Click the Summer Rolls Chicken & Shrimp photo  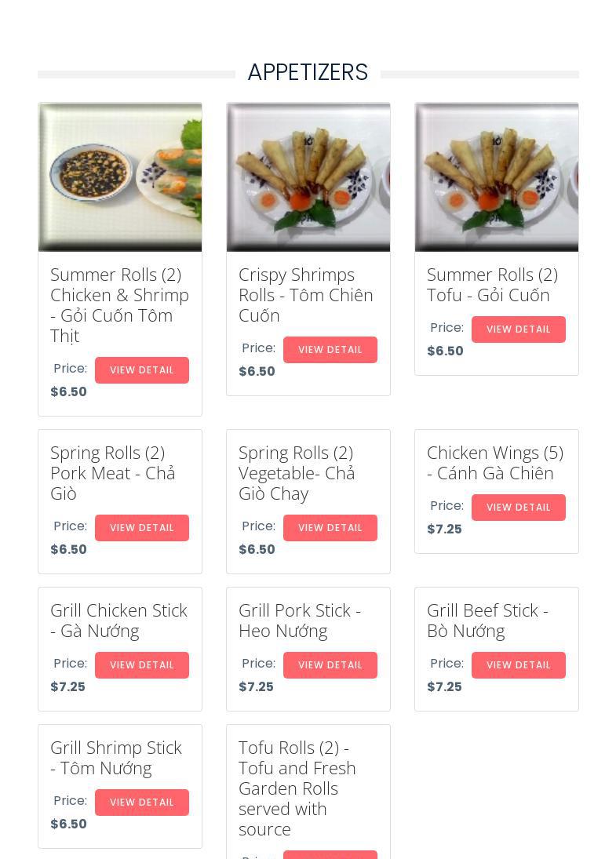click(x=120, y=177)
